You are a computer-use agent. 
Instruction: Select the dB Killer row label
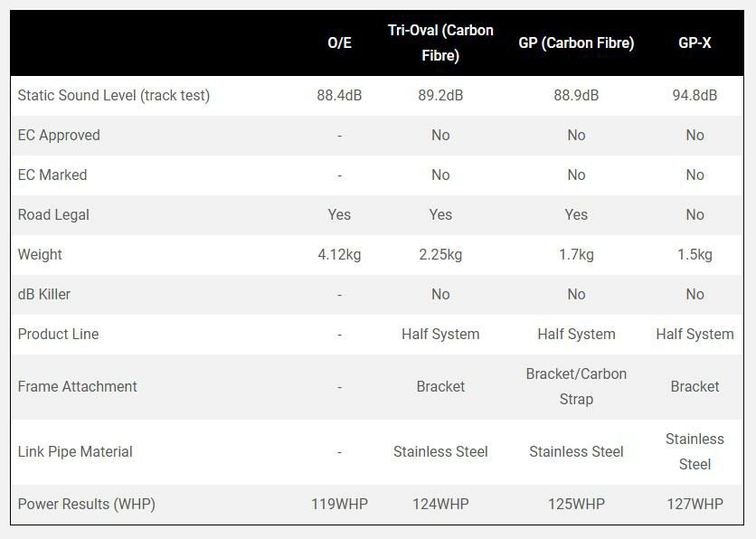43,294
